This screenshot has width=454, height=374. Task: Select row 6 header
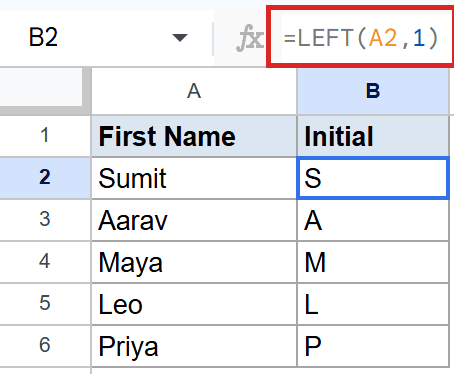[45, 346]
